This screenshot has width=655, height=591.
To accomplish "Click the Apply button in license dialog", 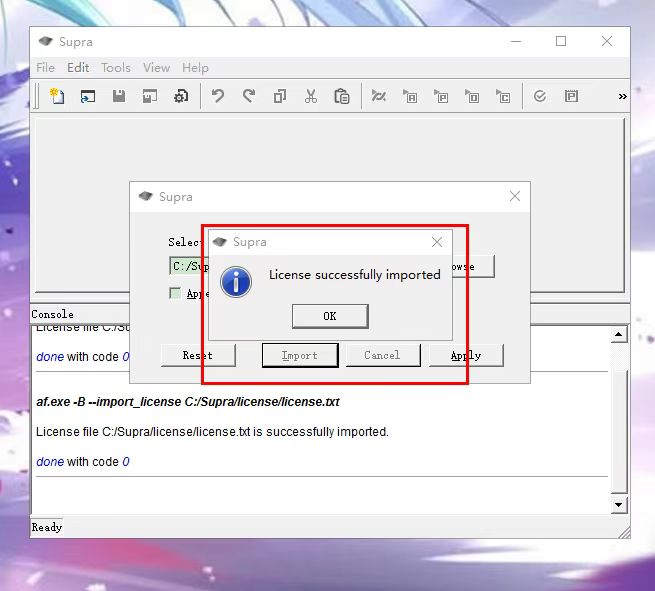I will tap(466, 355).
